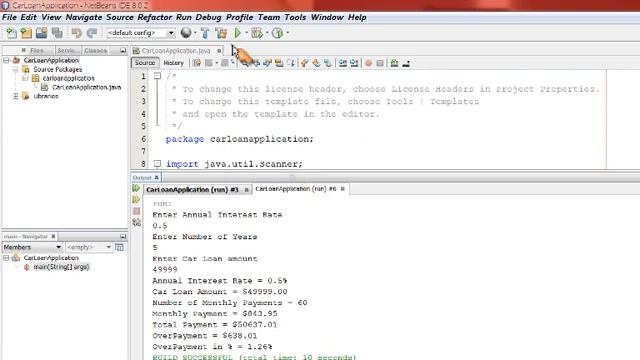
Task: Click the Comment icon in editor toolbar
Action: tap(394, 63)
